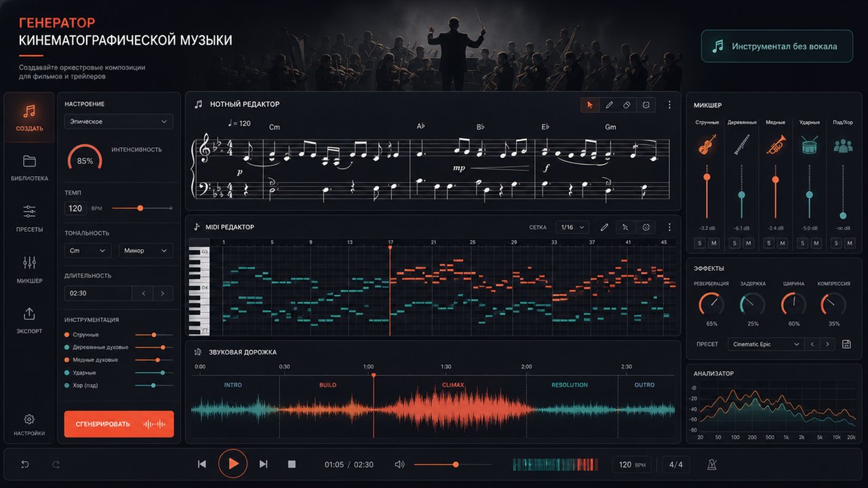Click Инструментал без вокала button

(x=777, y=46)
